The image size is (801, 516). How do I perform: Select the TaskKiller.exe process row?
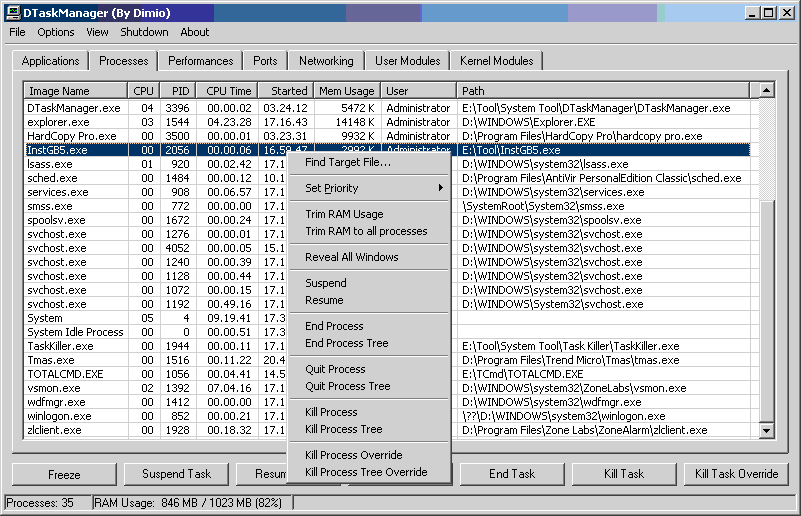(x=60, y=346)
